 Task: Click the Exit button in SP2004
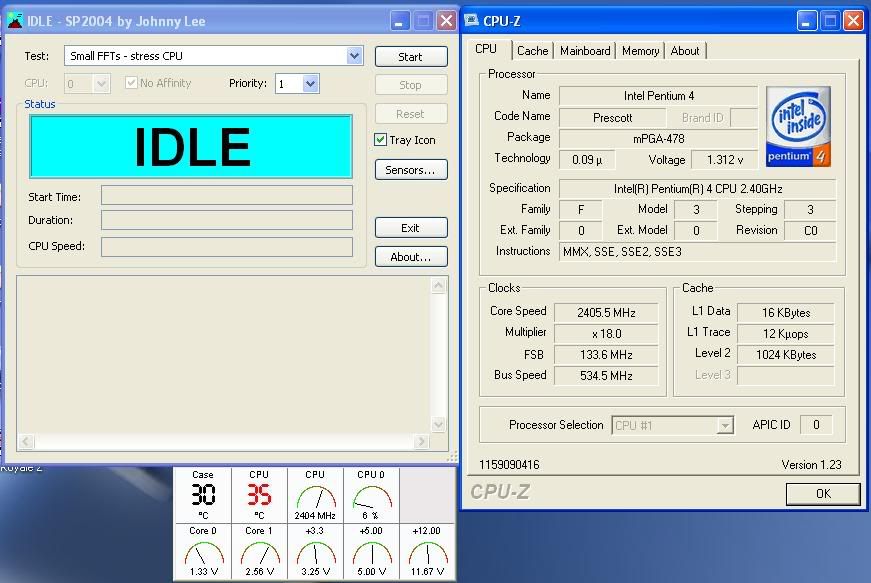[411, 228]
